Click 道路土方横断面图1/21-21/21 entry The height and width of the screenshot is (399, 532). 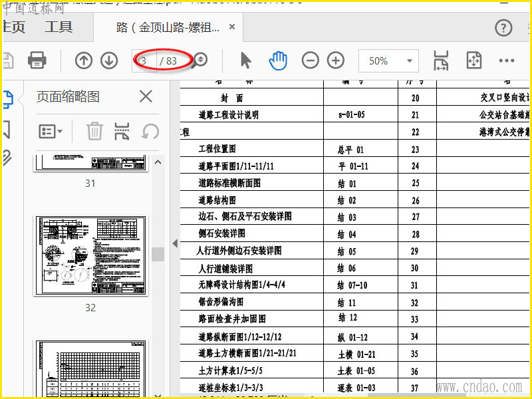(247, 353)
